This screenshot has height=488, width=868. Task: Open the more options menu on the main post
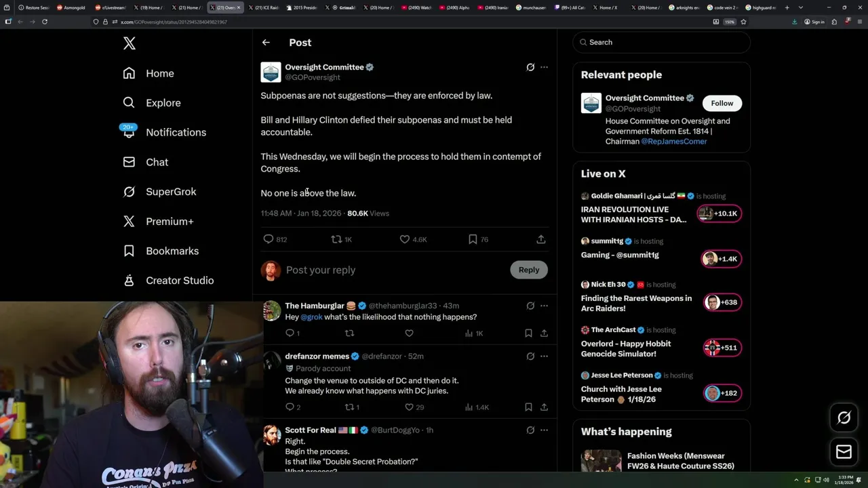[x=544, y=67]
